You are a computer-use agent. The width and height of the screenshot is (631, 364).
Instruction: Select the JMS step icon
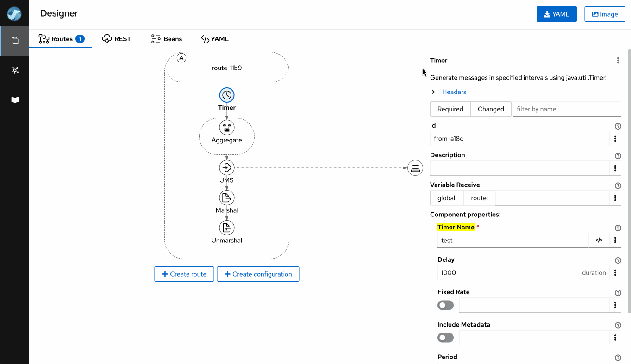pos(227,167)
